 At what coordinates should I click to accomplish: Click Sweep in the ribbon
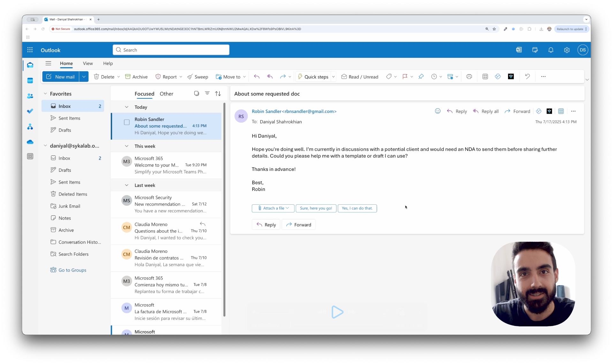pos(198,77)
